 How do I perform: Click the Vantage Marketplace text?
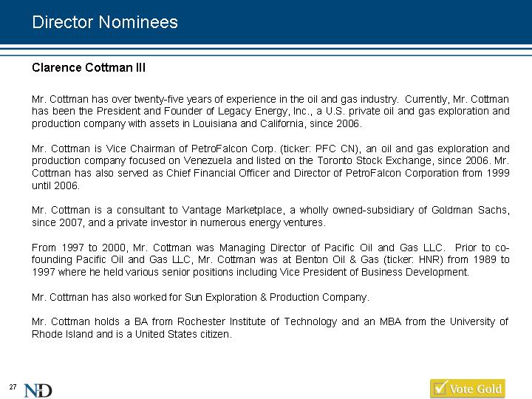[x=232, y=211]
